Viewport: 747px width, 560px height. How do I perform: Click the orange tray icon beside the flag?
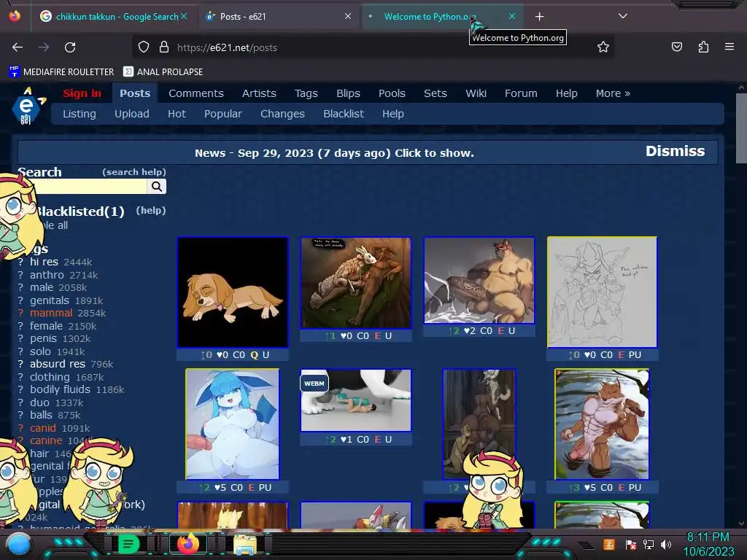tap(608, 544)
